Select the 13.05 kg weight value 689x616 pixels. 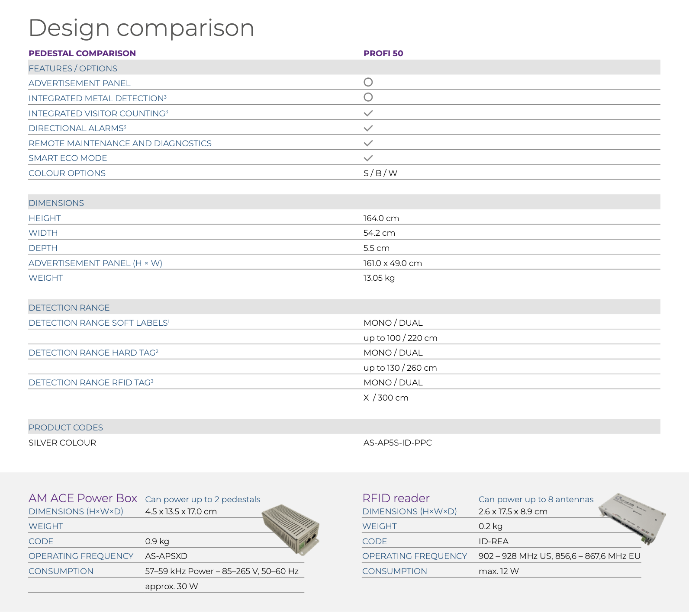coord(379,278)
